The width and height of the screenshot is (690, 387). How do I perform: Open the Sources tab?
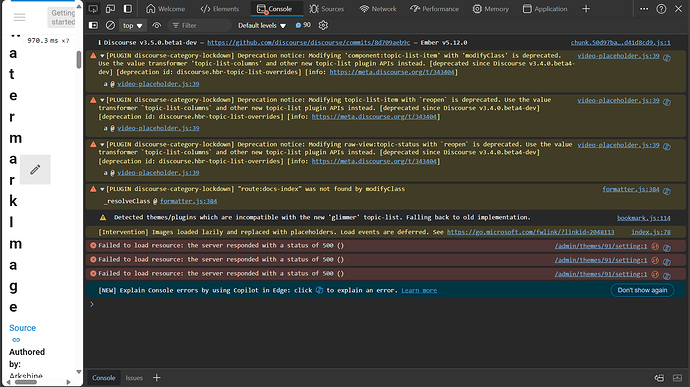[x=327, y=9]
